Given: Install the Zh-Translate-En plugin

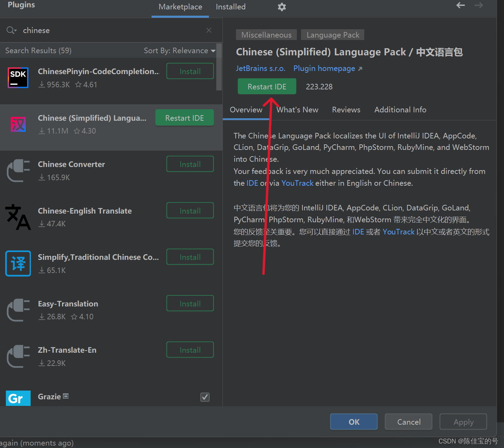Looking at the screenshot, I should [x=190, y=350].
